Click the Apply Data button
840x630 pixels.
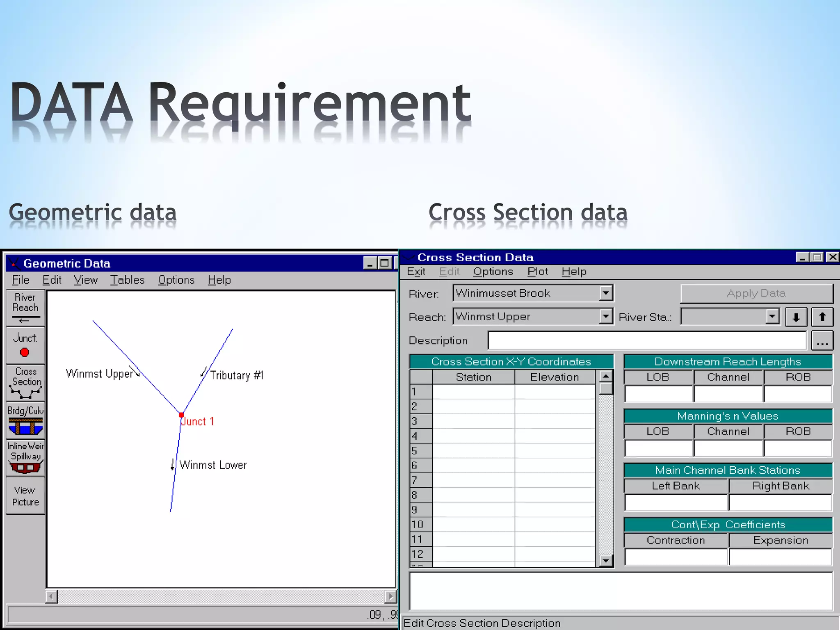(756, 293)
